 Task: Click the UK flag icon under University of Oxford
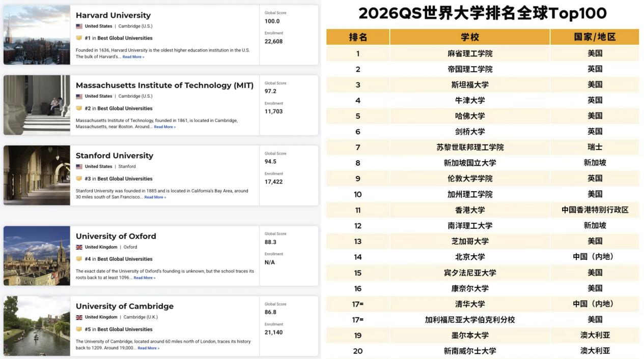[79, 247]
